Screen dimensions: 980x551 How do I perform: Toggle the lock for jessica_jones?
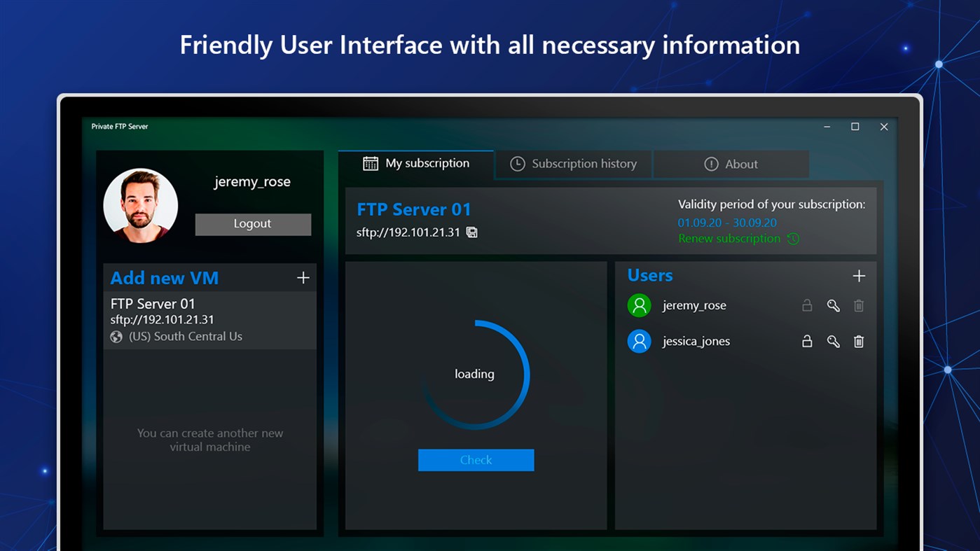[x=807, y=341]
